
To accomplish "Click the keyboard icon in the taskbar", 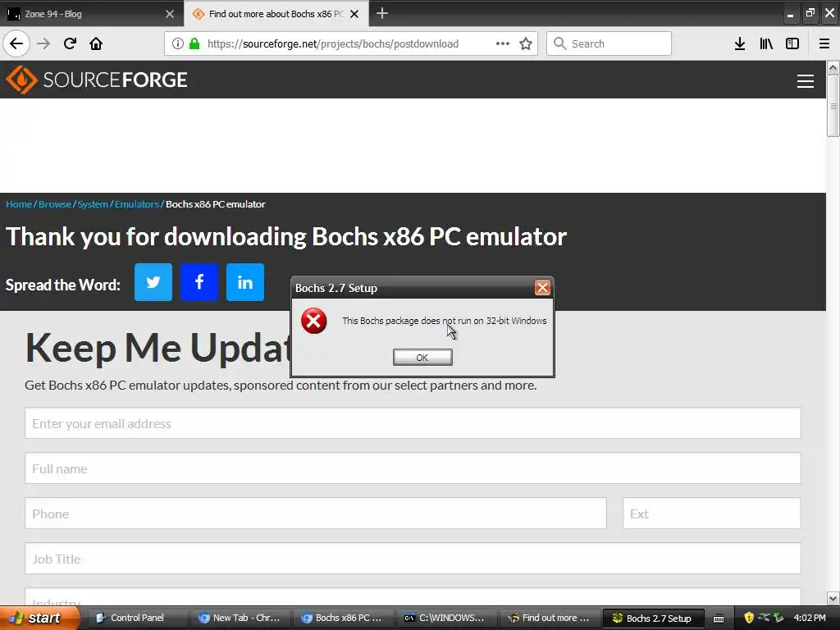I will click(719, 619).
